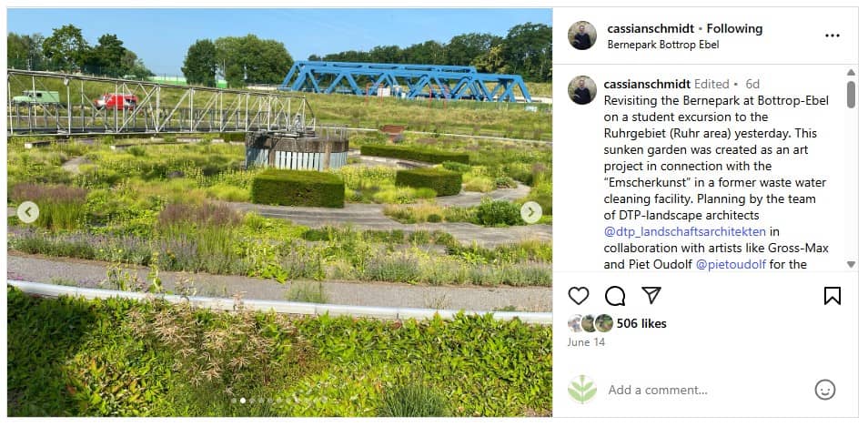The width and height of the screenshot is (868, 427).
Task: Open emoji picker smiley icon
Action: [x=825, y=390]
